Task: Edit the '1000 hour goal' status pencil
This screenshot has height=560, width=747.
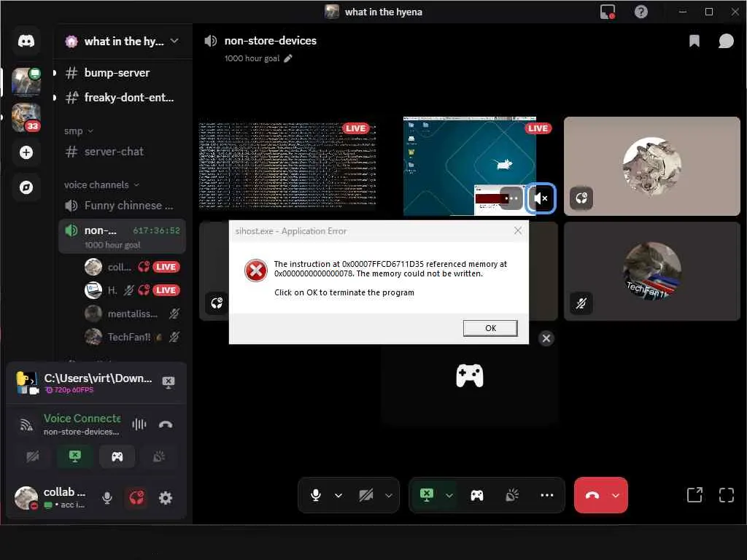Action: (x=287, y=58)
